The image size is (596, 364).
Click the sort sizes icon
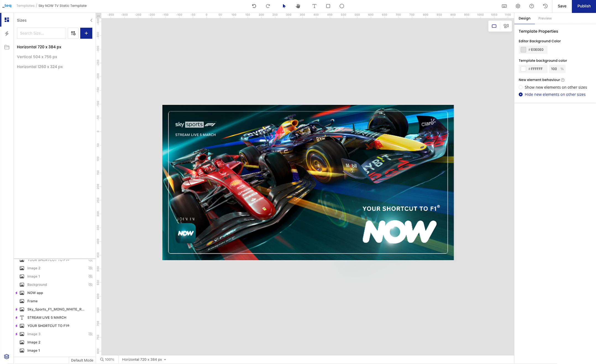(73, 33)
